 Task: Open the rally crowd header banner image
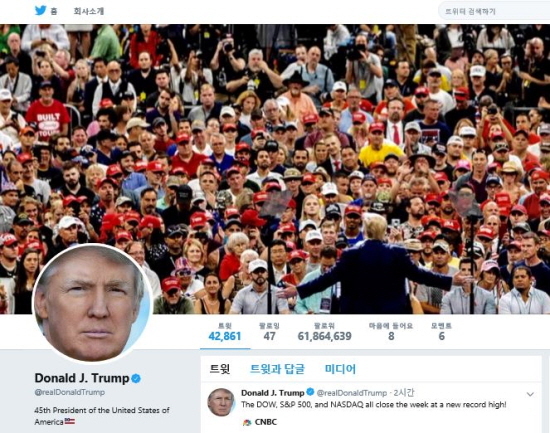275,169
